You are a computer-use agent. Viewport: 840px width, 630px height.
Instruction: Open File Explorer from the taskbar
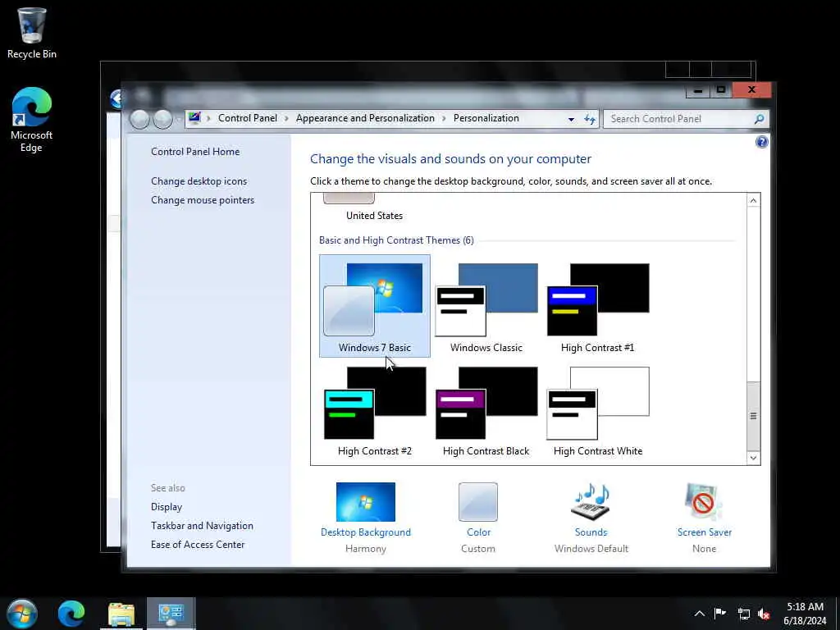121,614
